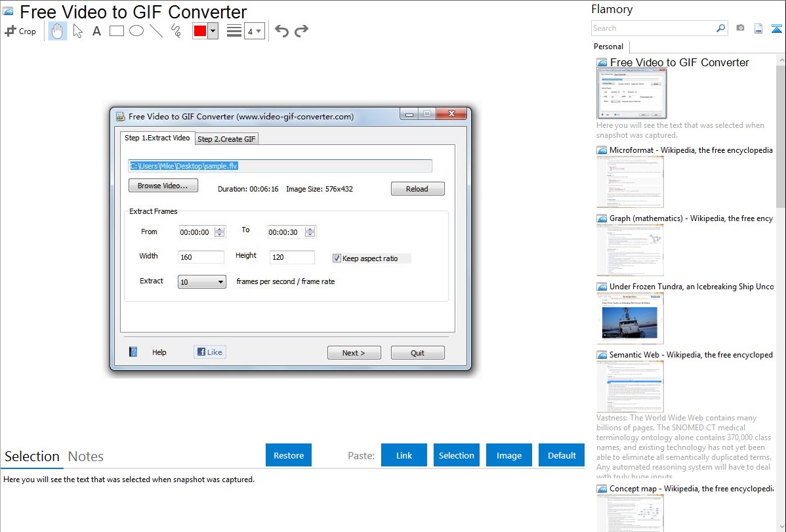The image size is (786, 532).
Task: Click the To time field 00:00:30
Action: 285,232
